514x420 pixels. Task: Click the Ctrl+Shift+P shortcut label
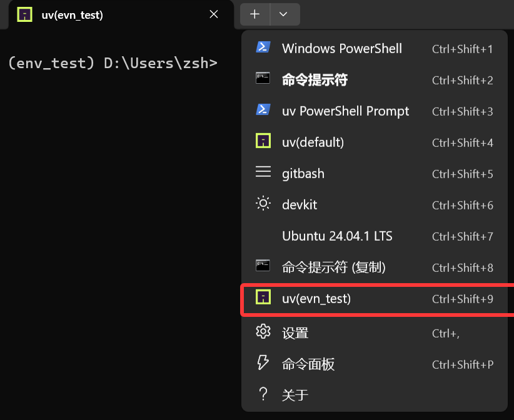tap(463, 364)
